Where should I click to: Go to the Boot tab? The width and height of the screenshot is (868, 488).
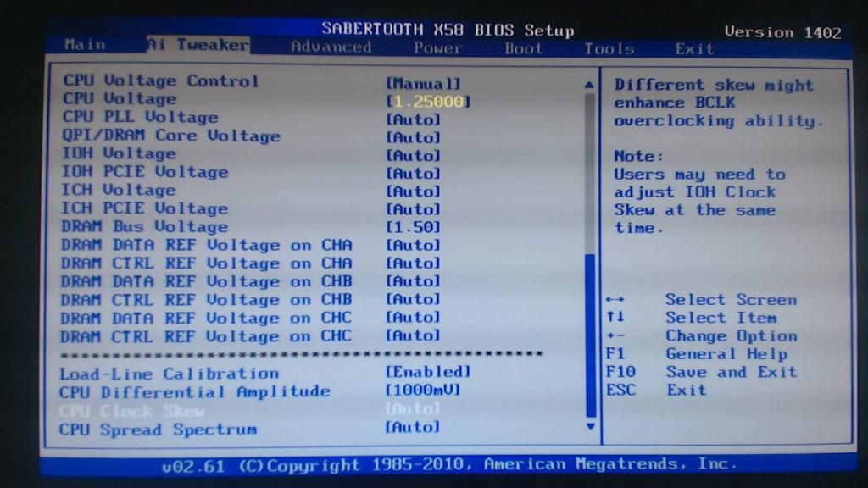(x=524, y=48)
